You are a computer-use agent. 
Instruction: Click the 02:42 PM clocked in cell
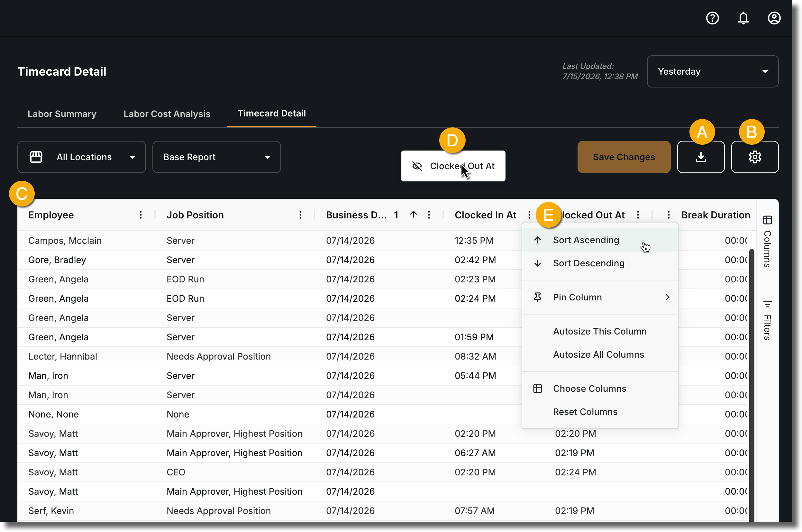pos(475,260)
